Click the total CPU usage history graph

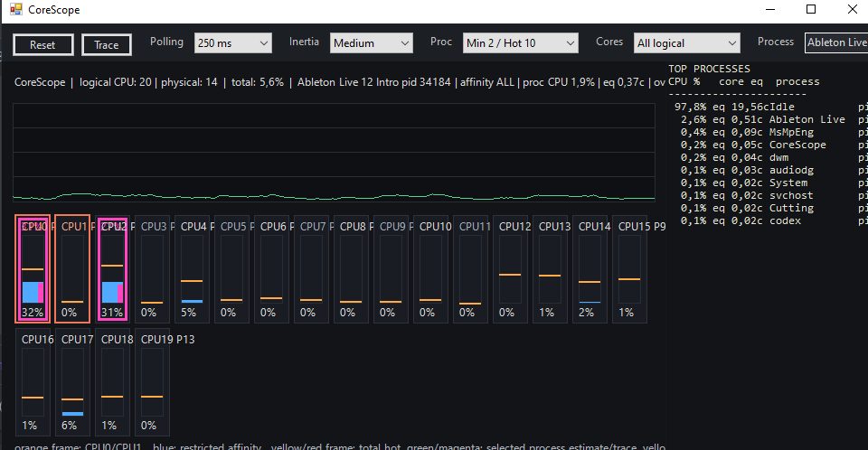tap(334, 152)
